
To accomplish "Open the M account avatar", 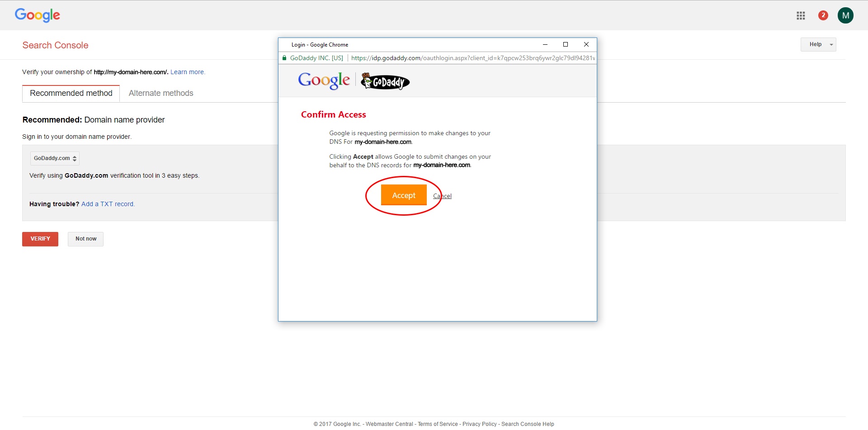I will (845, 15).
